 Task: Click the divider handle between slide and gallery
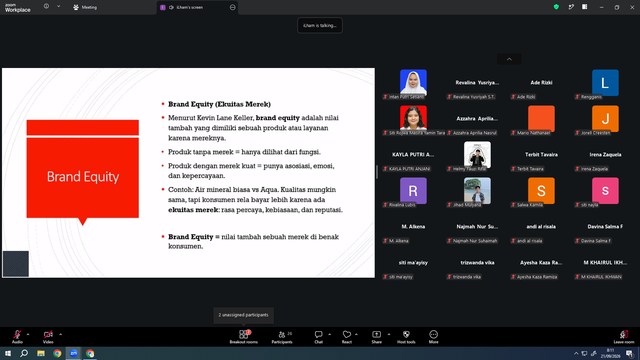pos(377,172)
